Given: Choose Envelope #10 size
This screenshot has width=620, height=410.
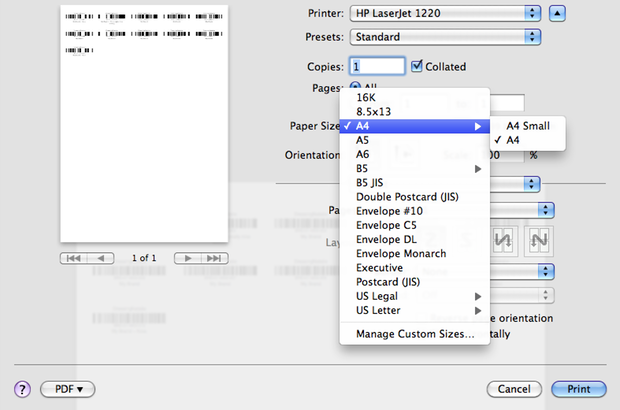Looking at the screenshot, I should click(x=414, y=211).
